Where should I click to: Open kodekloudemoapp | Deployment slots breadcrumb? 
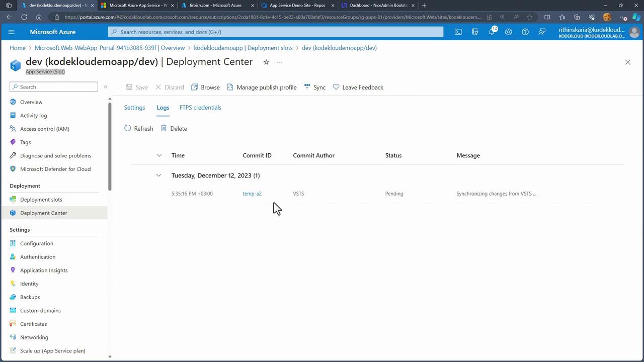(243, 48)
